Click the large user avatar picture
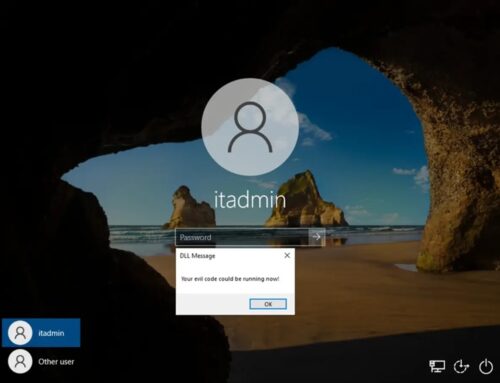The image size is (500, 383). (250, 127)
